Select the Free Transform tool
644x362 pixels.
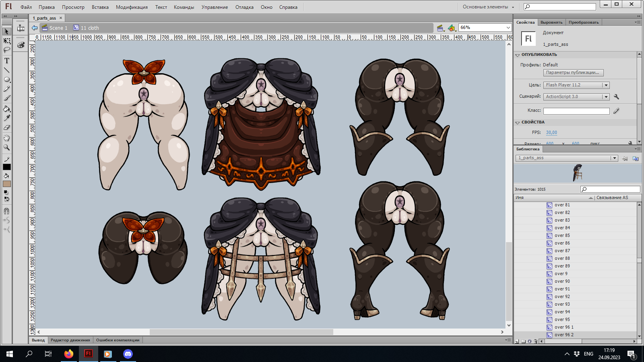(7, 41)
